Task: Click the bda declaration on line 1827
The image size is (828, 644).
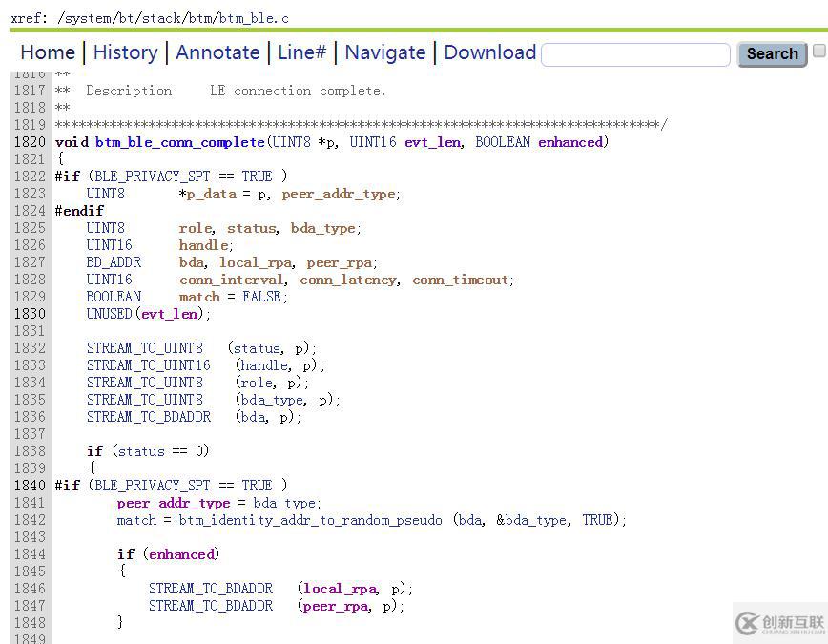Action: point(191,262)
